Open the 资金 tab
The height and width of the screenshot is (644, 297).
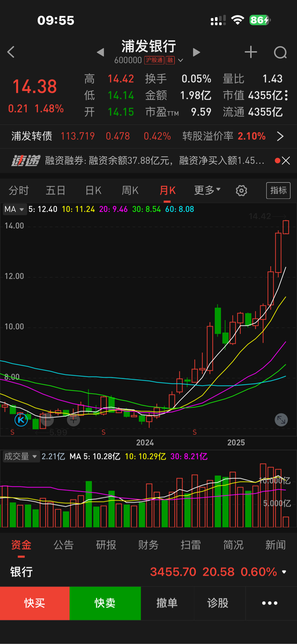coord(21,545)
